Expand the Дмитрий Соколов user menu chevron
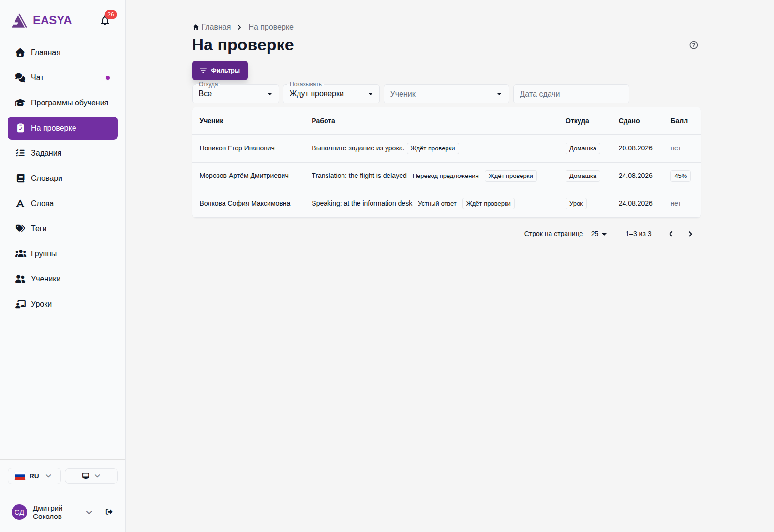 (x=89, y=512)
